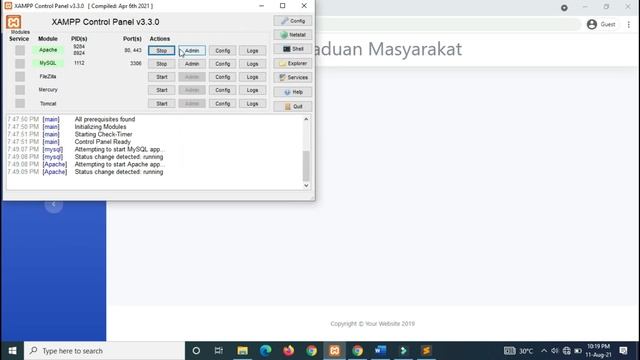Click the XAMPP logo icon in the control panel
Image resolution: width=640 pixels, height=360 pixels.
click(13, 22)
